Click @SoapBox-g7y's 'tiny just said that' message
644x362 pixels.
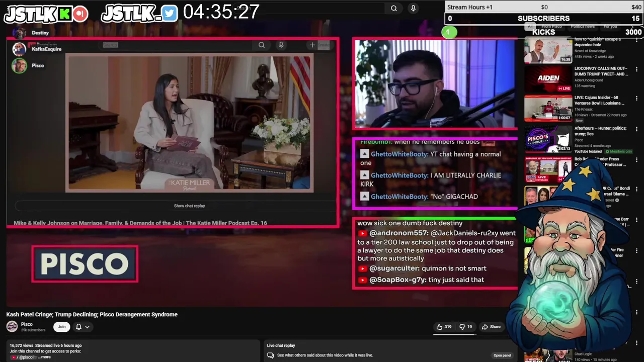coord(421,280)
